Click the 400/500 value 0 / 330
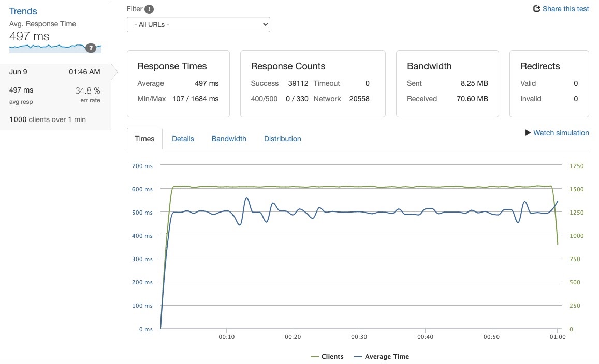Viewport: 599px width, 364px height. tap(297, 99)
